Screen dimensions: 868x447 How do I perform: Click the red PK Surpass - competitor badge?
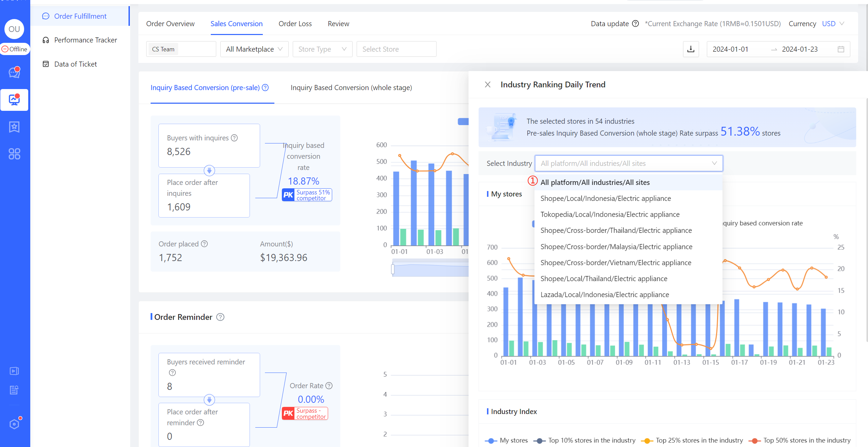pyautogui.click(x=305, y=414)
